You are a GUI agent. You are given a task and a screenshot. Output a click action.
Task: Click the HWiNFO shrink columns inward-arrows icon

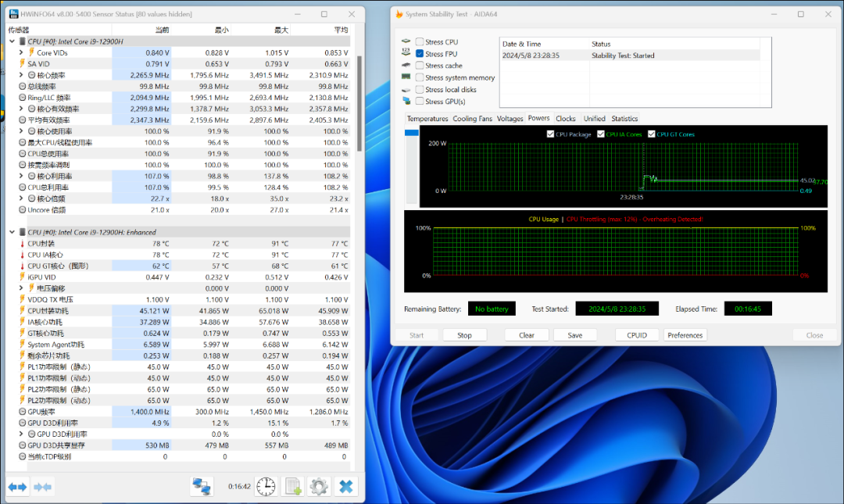click(42, 488)
